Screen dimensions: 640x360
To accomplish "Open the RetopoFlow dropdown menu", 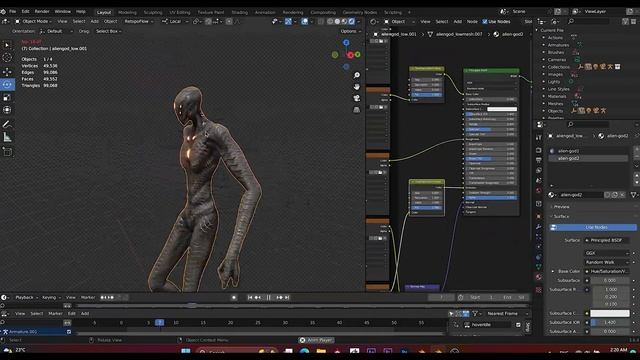I will click(138, 21).
